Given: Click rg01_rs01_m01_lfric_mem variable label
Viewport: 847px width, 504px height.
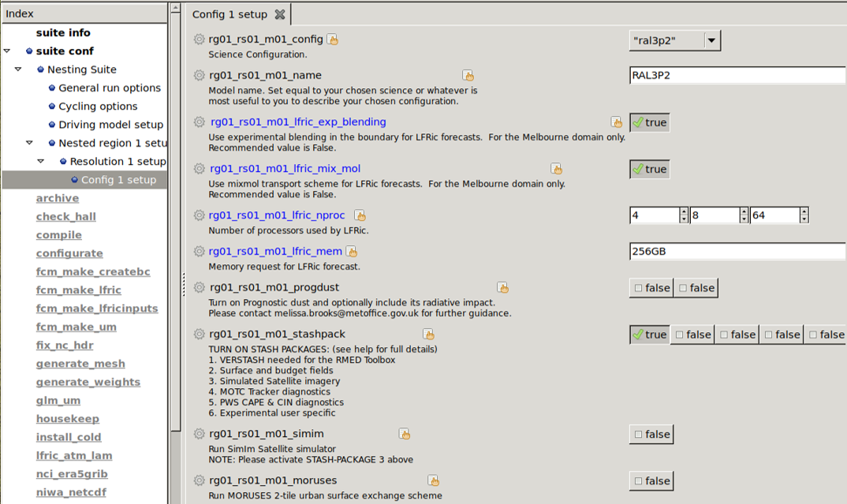Looking at the screenshot, I should pyautogui.click(x=275, y=251).
